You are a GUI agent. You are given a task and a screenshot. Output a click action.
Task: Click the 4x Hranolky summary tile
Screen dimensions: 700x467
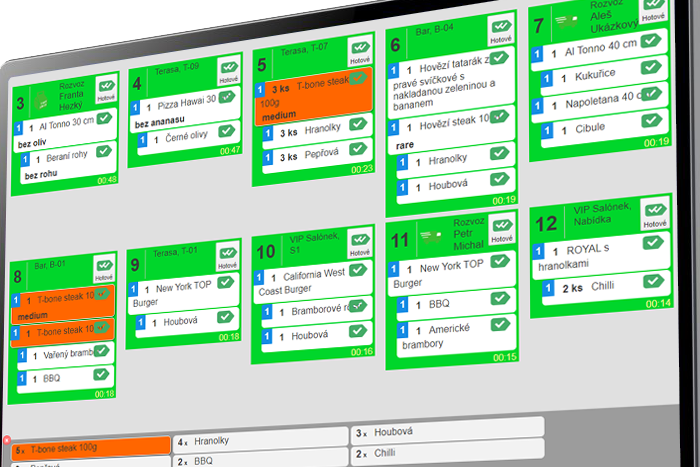(x=258, y=441)
